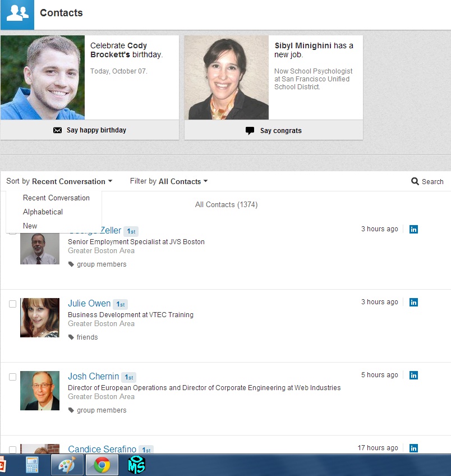Click LinkedIn icon in Julie Owen's row
Viewport: 451px width, 476px height.
point(413,302)
